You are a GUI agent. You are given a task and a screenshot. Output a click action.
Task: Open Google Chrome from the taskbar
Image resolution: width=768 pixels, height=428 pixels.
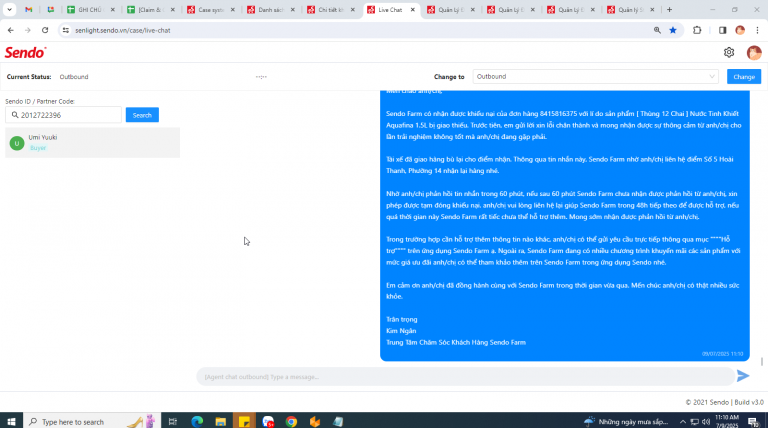[x=291, y=421]
